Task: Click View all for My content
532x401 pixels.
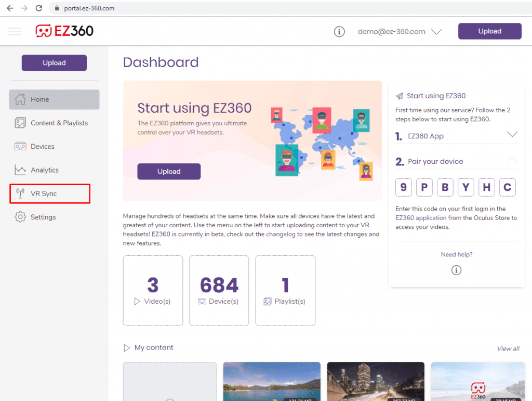Action: (x=508, y=348)
